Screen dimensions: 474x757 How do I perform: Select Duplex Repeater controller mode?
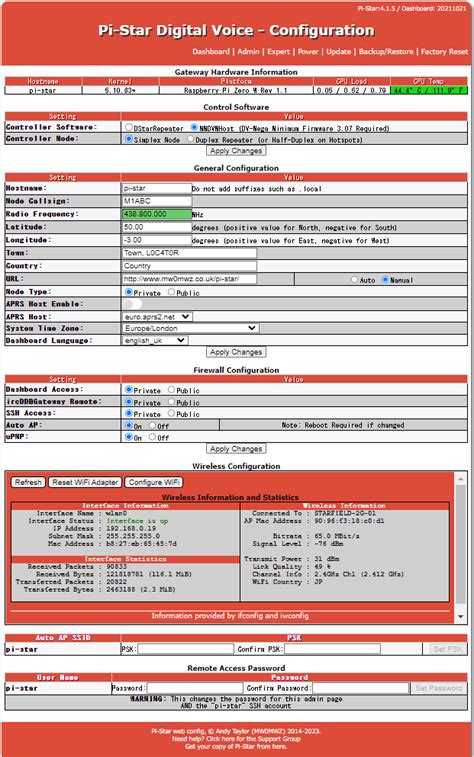tap(191, 139)
